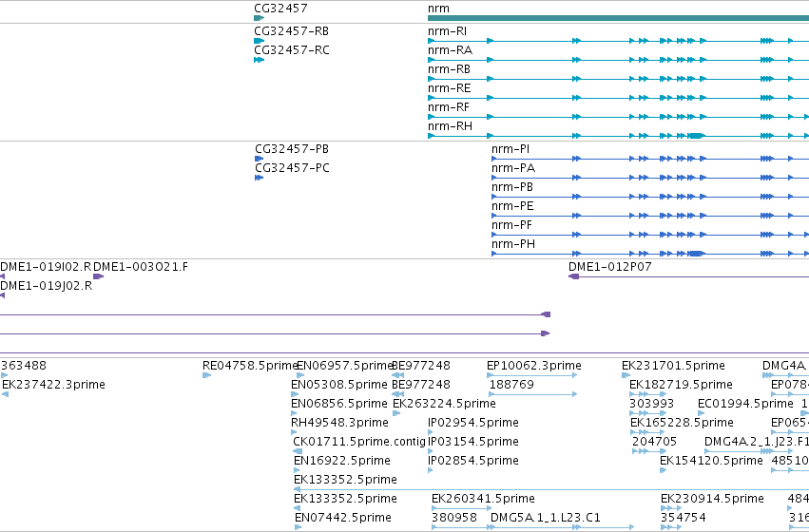This screenshot has height=532, width=809.
Task: Select the nrm gene label
Action: [x=438, y=9]
